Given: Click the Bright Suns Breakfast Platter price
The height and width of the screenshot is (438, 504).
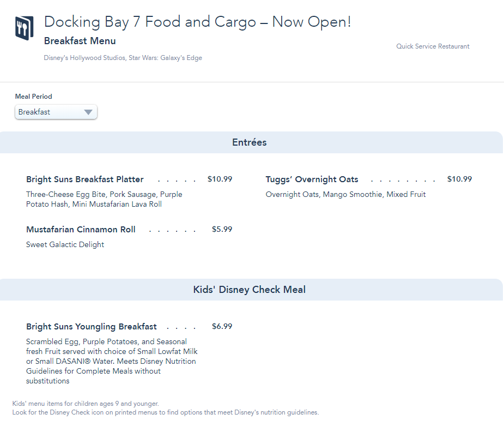Looking at the screenshot, I should (x=220, y=179).
